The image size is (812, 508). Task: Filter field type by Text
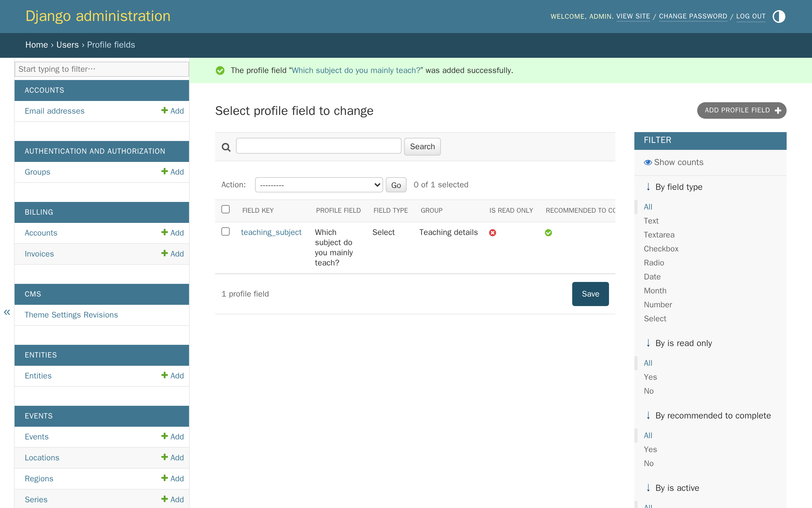651,221
